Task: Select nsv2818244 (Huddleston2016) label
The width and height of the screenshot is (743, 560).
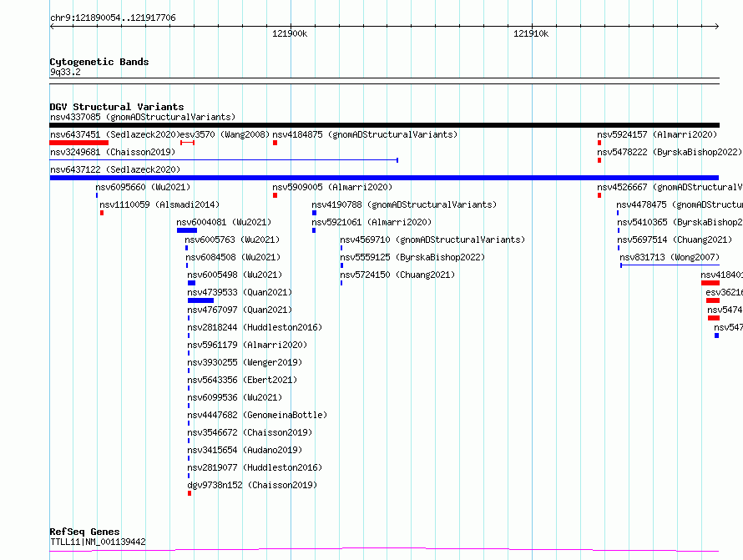Action: (255, 327)
